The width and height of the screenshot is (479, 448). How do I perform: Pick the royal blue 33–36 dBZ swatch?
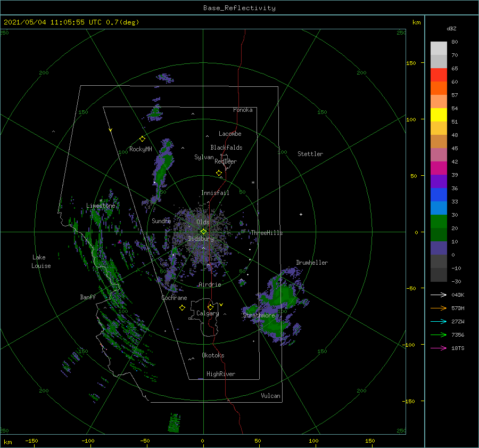point(439,195)
